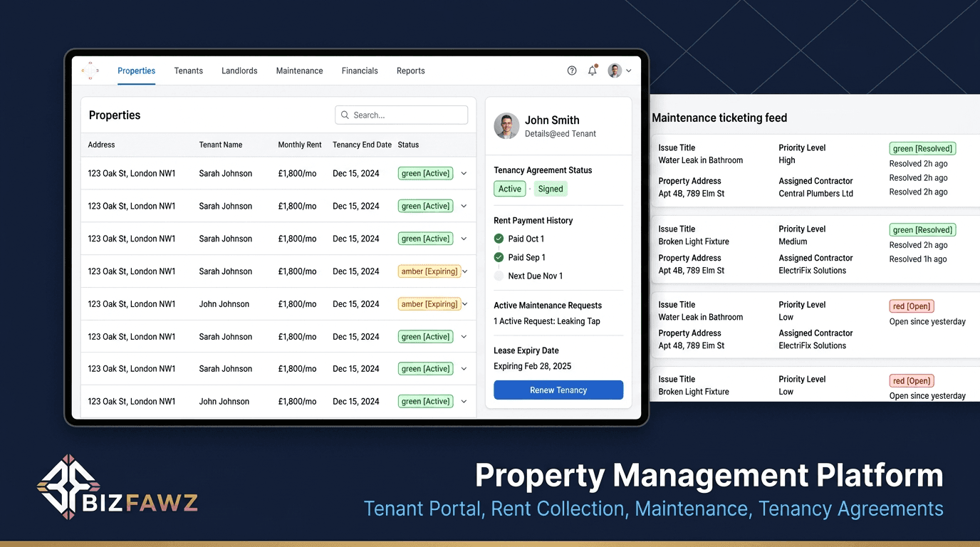Image resolution: width=980 pixels, height=547 pixels.
Task: Click 'Resolved 1h ago' in ticket feed
Action: click(918, 259)
